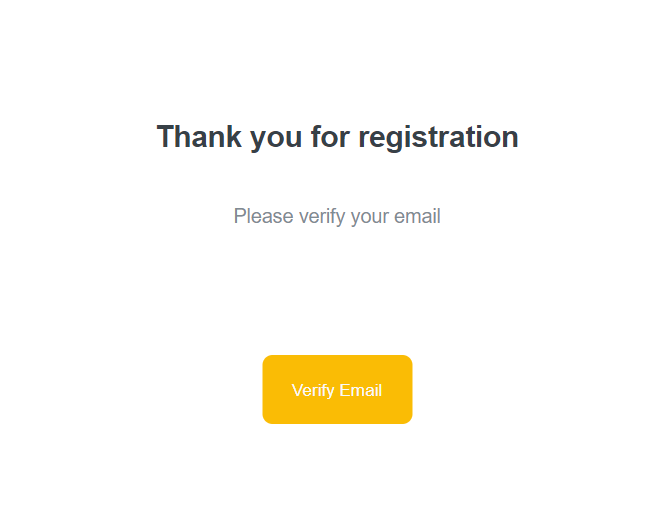Confirm registration via Verify Email
This screenshot has height=530, width=662.
point(337,389)
